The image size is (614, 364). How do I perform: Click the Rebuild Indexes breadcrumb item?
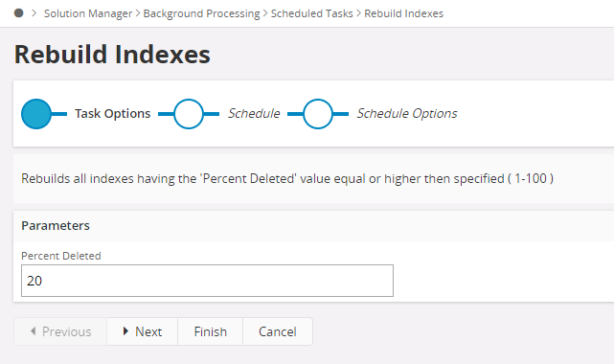coord(403,13)
